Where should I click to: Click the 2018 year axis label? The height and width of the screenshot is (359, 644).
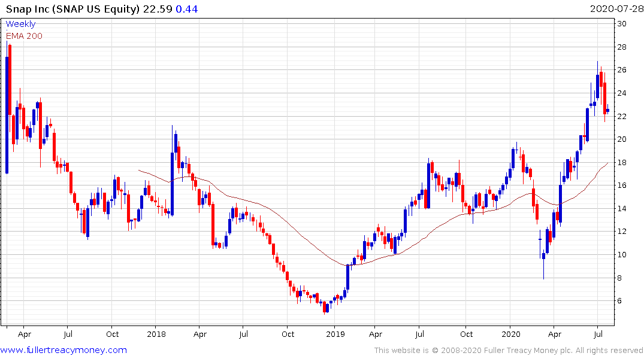[156, 334]
